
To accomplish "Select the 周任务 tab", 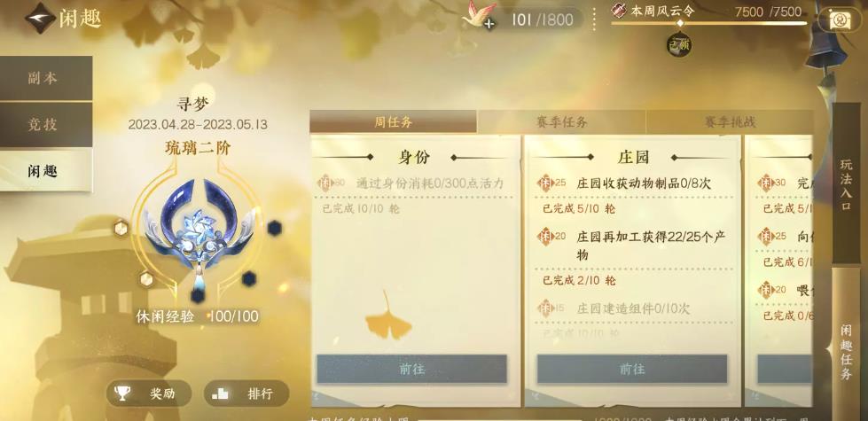I will pos(393,121).
